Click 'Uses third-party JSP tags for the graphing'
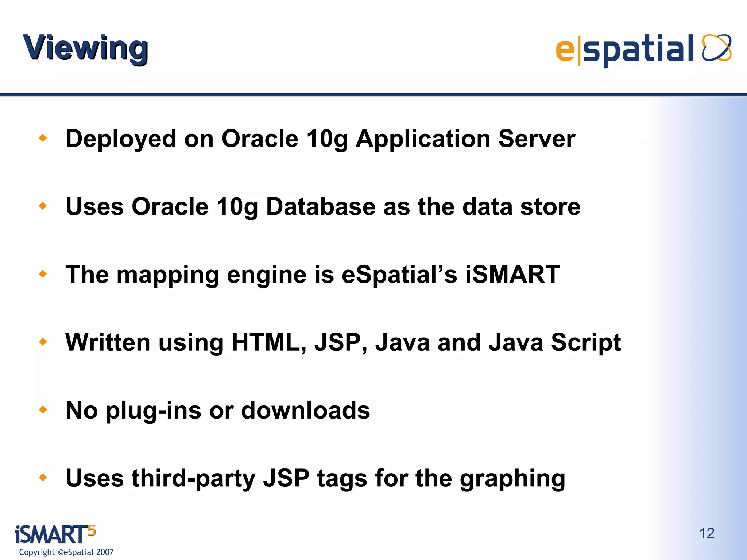This screenshot has width=747, height=560. [316, 479]
